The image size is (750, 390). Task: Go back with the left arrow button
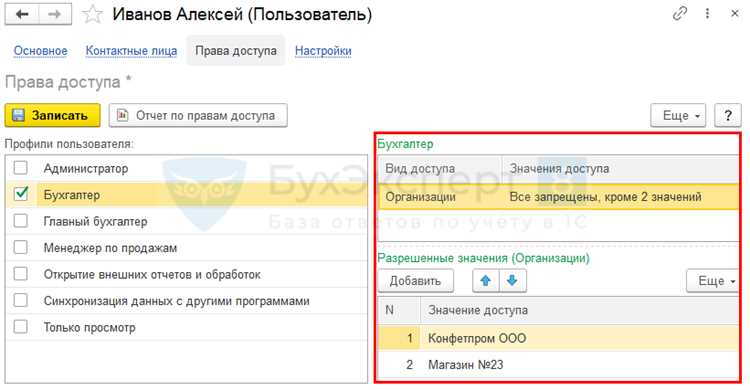point(22,14)
